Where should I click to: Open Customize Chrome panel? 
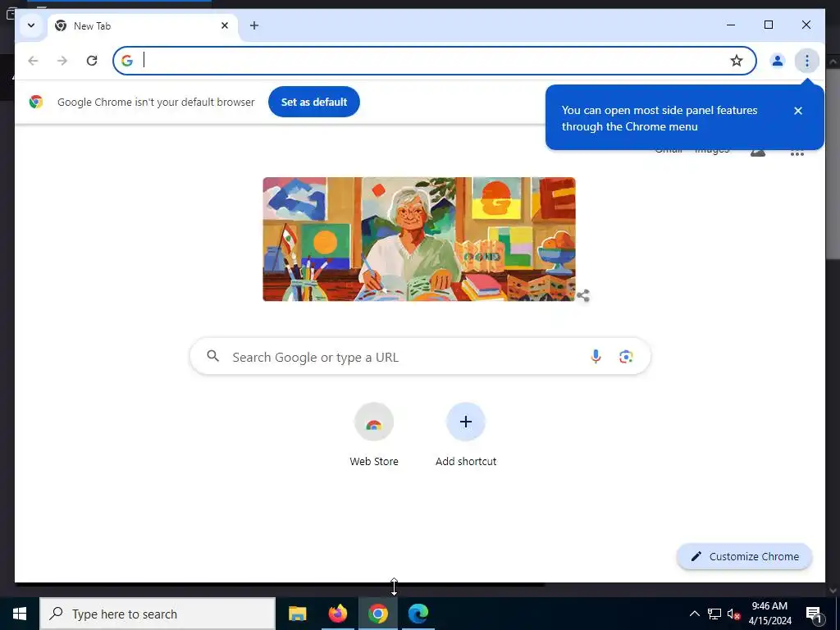(745, 557)
